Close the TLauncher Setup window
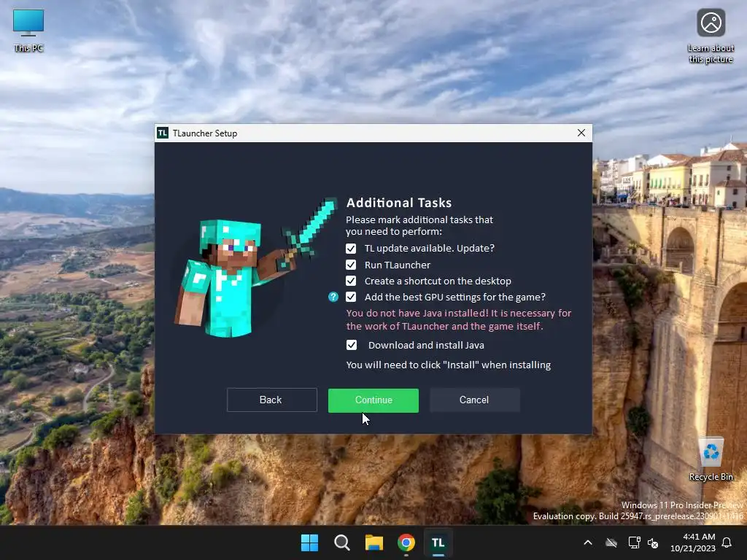Image resolution: width=747 pixels, height=560 pixels. point(581,133)
